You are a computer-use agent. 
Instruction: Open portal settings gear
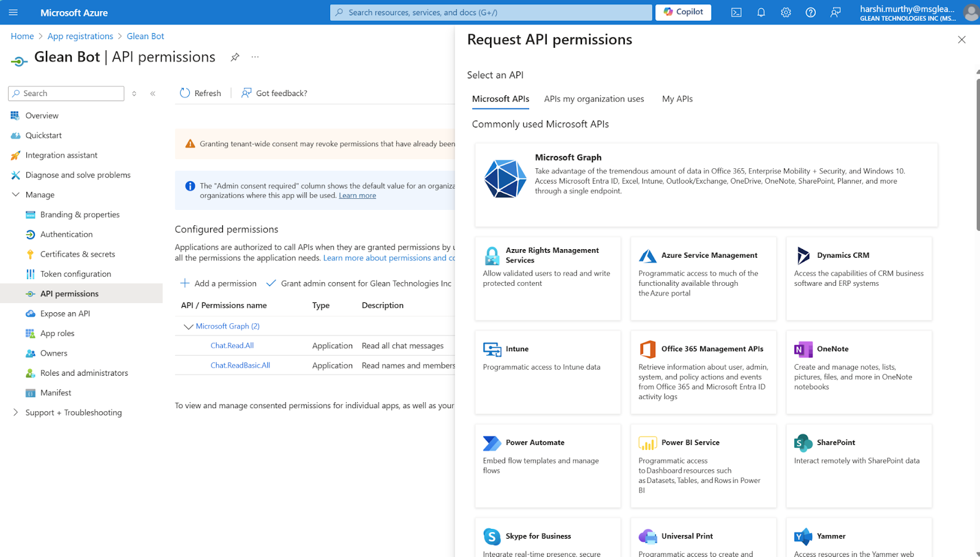click(786, 12)
